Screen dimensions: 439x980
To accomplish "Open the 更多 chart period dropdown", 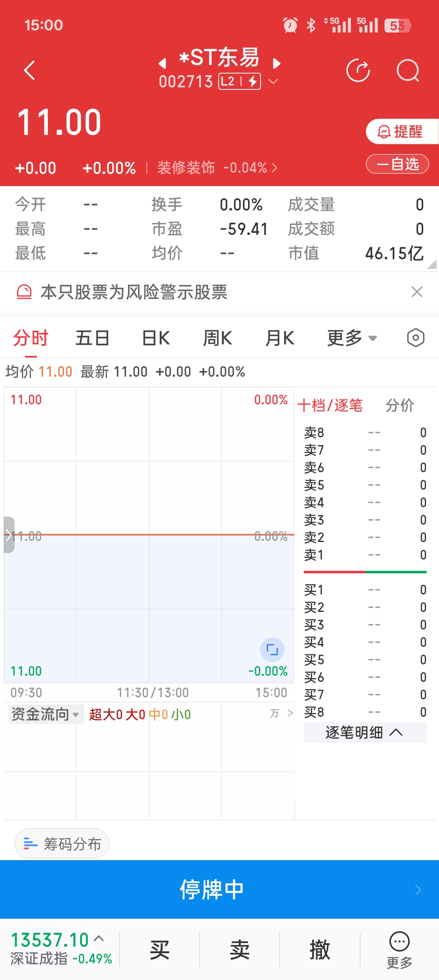I will click(352, 338).
